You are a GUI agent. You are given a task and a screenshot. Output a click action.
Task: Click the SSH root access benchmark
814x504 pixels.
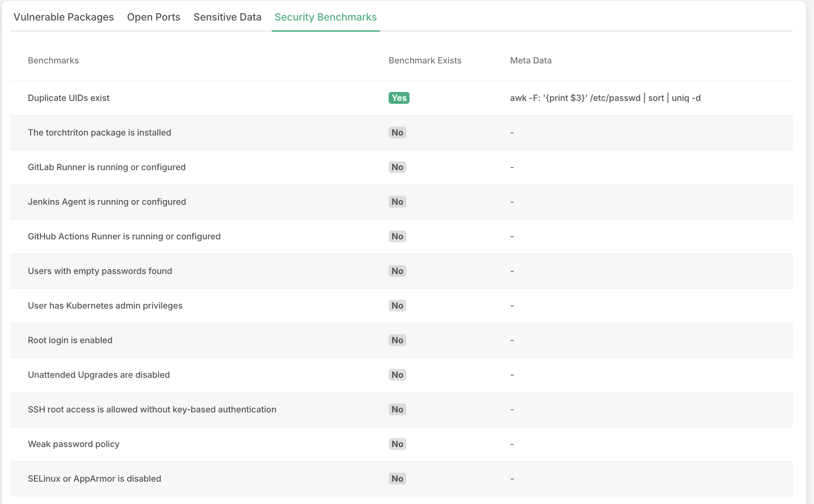[152, 410]
